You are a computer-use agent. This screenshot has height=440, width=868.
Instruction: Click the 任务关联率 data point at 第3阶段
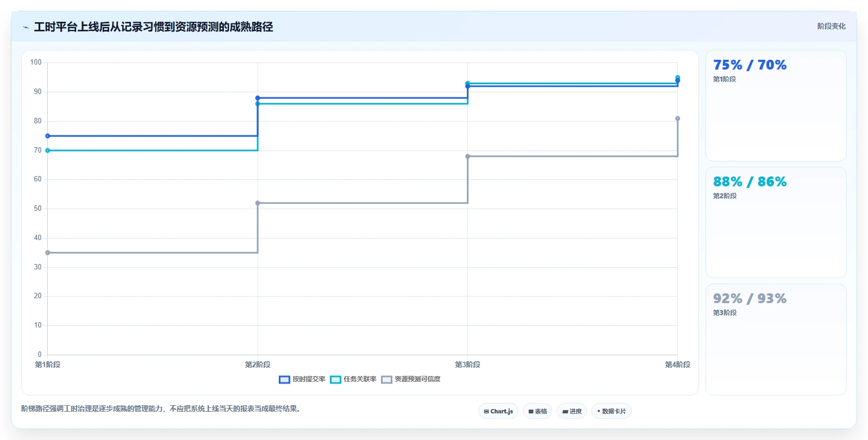tap(467, 83)
